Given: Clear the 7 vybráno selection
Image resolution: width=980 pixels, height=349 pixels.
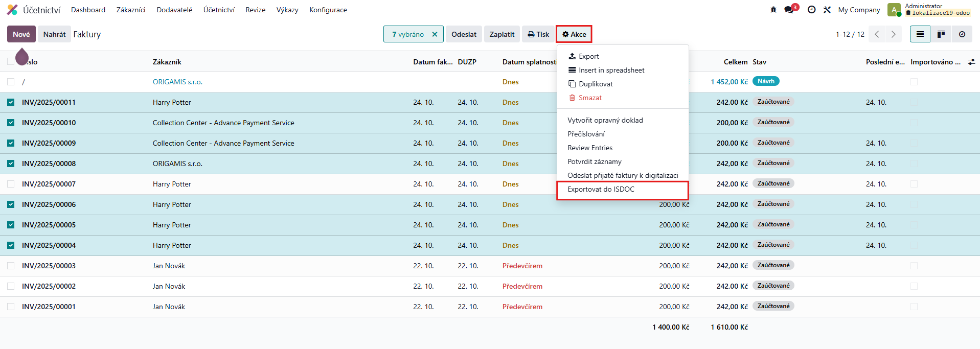Looking at the screenshot, I should coord(435,34).
